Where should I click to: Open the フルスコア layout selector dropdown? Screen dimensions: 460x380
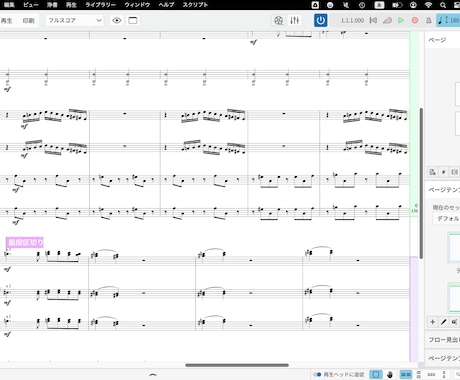tap(75, 20)
